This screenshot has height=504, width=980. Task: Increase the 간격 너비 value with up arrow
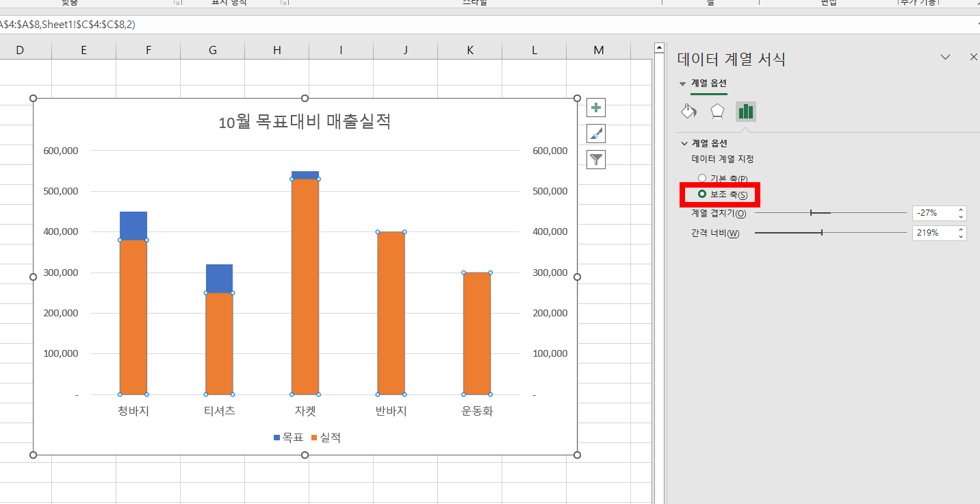click(x=961, y=229)
